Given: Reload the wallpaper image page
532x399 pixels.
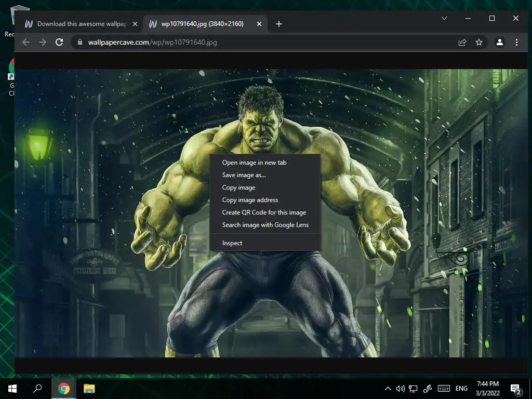Looking at the screenshot, I should coord(59,42).
